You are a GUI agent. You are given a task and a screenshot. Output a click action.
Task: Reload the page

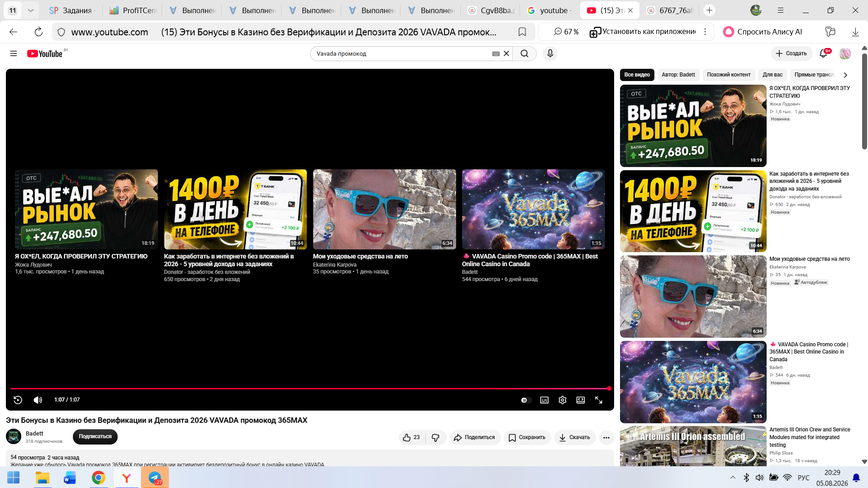(x=38, y=32)
